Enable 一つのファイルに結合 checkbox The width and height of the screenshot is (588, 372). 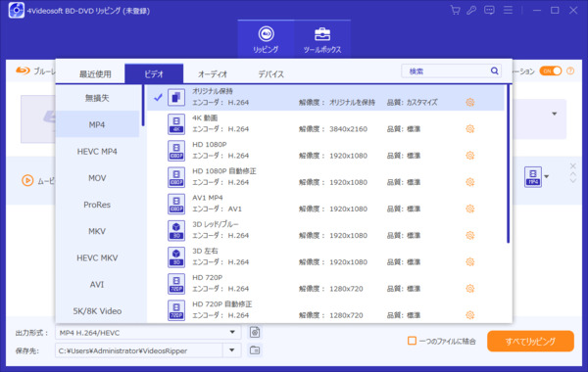point(412,341)
